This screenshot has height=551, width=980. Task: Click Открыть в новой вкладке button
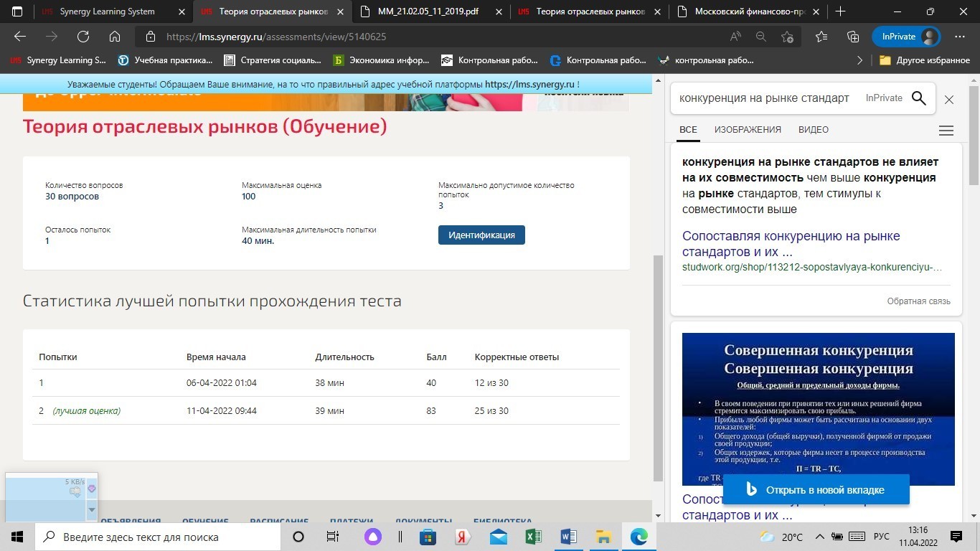coord(816,490)
